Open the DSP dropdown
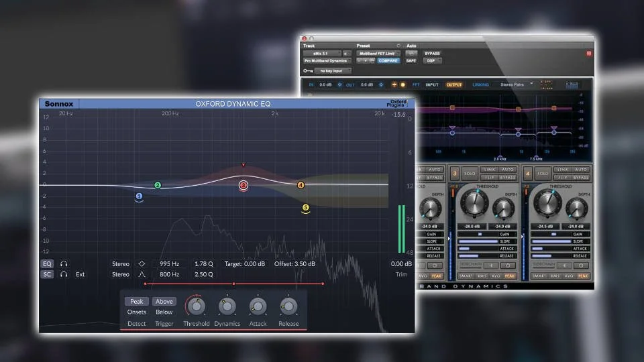644x362 pixels. (x=433, y=61)
